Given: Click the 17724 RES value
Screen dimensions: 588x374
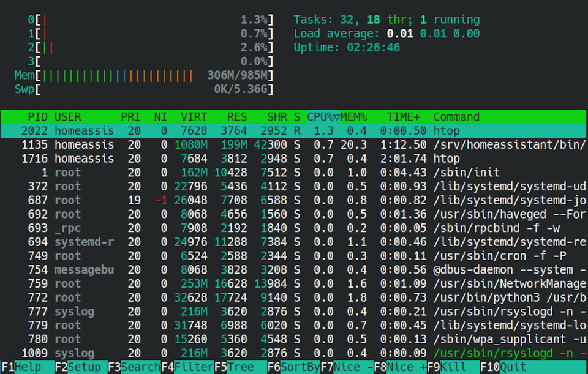Looking at the screenshot, I should pos(231,297).
